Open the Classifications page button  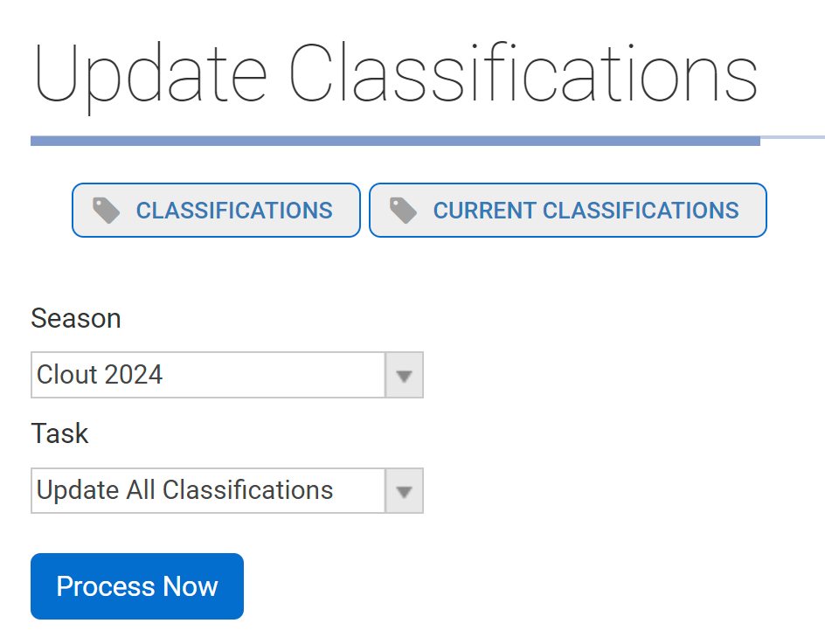pyautogui.click(x=216, y=211)
